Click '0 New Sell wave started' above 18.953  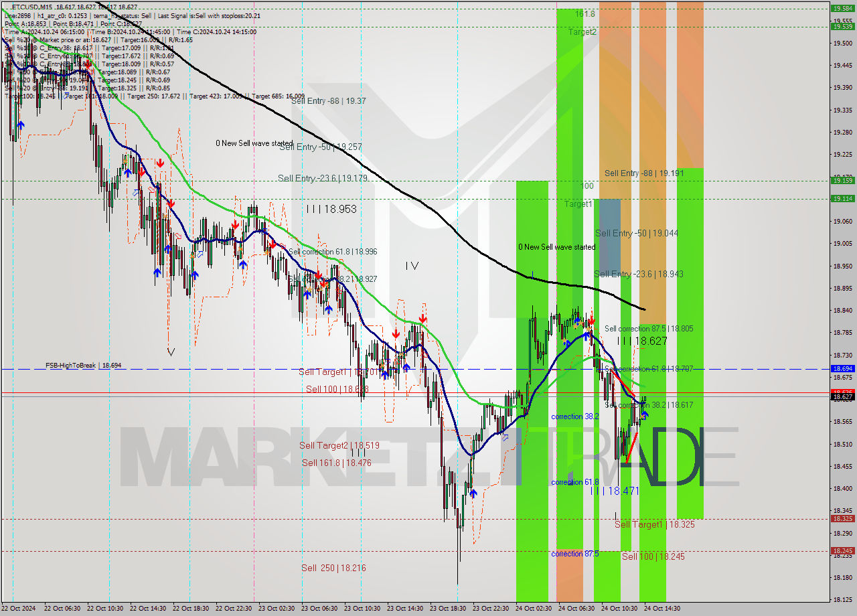click(254, 143)
